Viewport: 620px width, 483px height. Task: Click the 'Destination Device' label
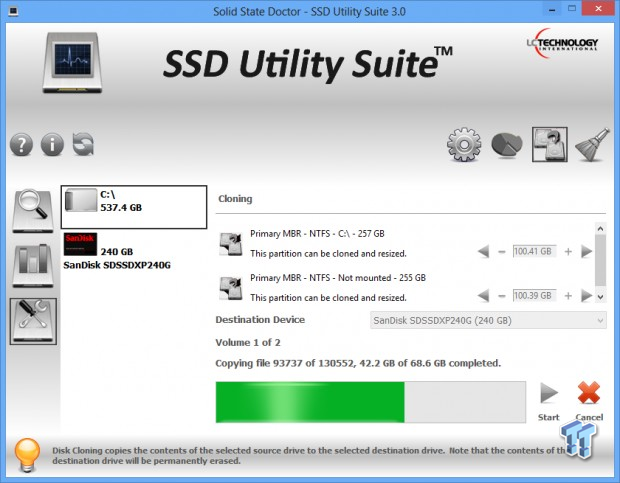pyautogui.click(x=260, y=320)
